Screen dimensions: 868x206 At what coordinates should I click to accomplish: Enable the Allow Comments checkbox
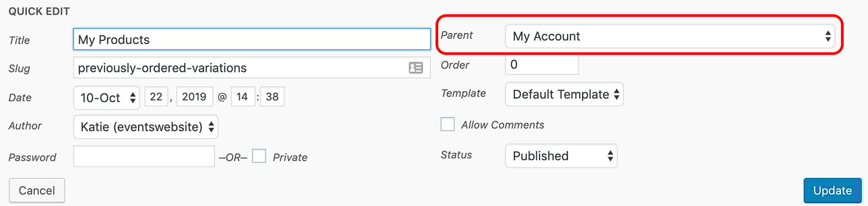pyautogui.click(x=448, y=125)
